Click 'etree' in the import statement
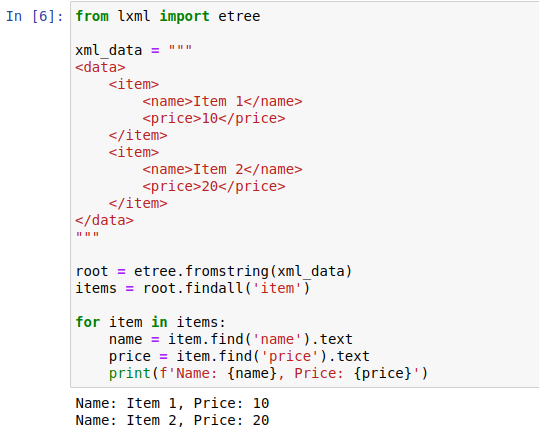Image resolution: width=539 pixels, height=439 pixels. 239,16
